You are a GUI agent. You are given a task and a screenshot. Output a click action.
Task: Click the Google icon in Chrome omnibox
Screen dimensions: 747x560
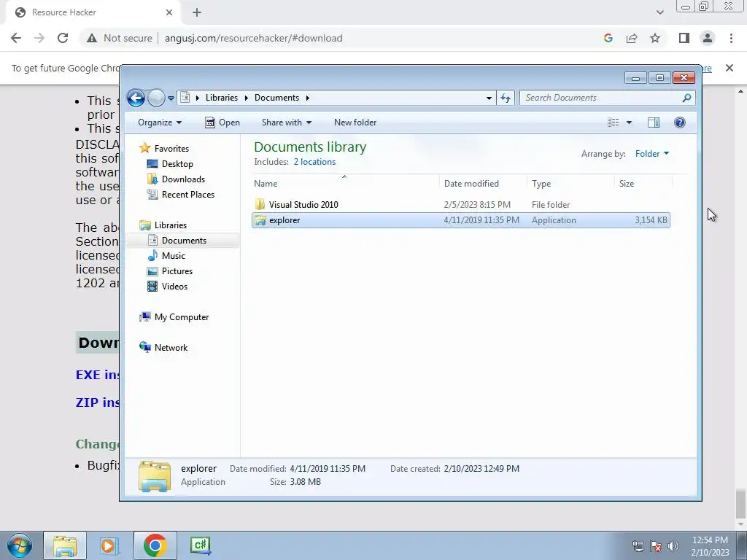point(608,38)
